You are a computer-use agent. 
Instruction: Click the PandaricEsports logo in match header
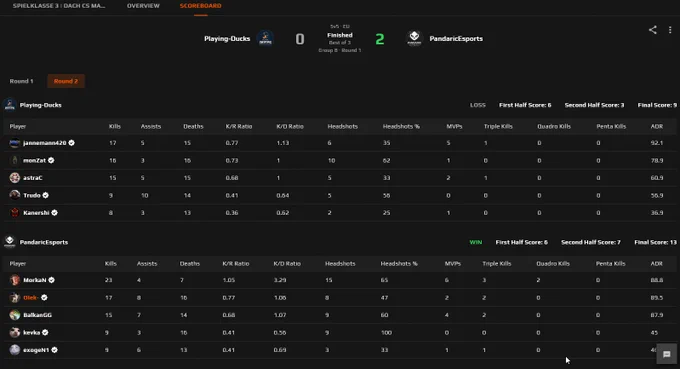(414, 39)
